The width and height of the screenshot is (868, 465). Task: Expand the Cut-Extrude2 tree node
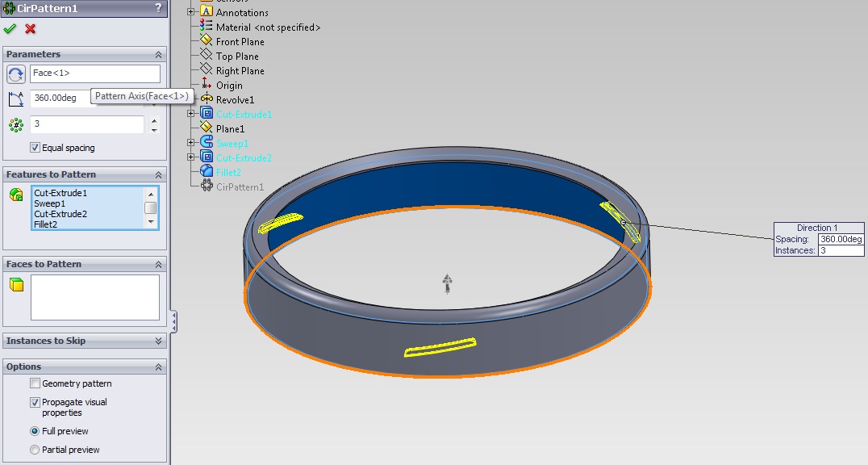click(191, 157)
